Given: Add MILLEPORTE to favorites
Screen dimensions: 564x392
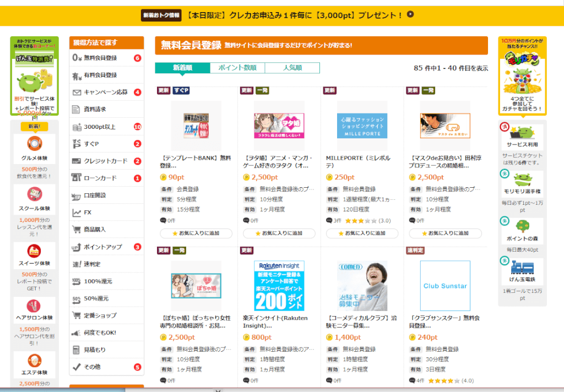Looking at the screenshot, I should tap(362, 233).
